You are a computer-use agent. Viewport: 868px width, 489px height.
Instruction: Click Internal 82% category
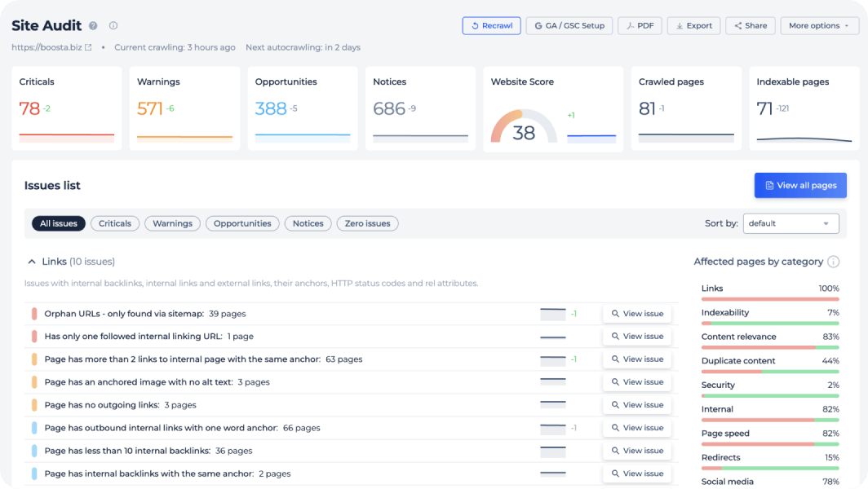(770, 413)
